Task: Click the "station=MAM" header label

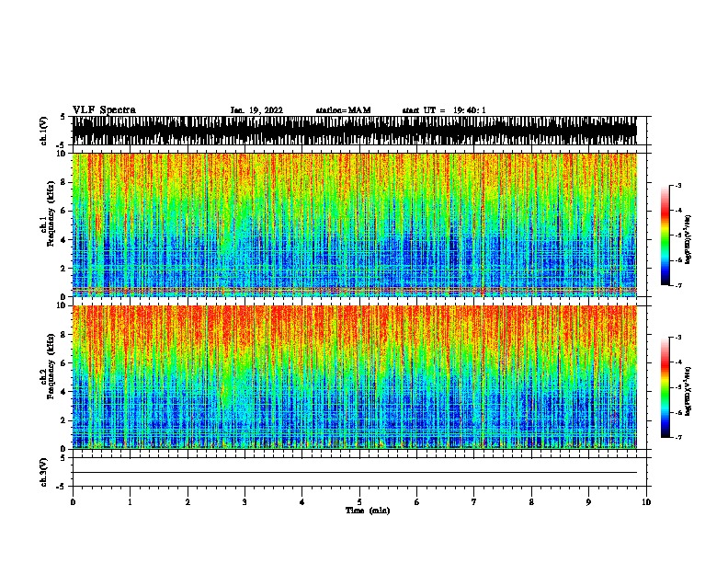Action: tap(343, 110)
